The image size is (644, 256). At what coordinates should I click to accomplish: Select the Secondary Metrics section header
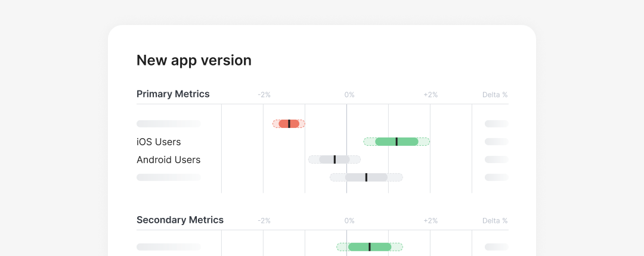point(180,220)
